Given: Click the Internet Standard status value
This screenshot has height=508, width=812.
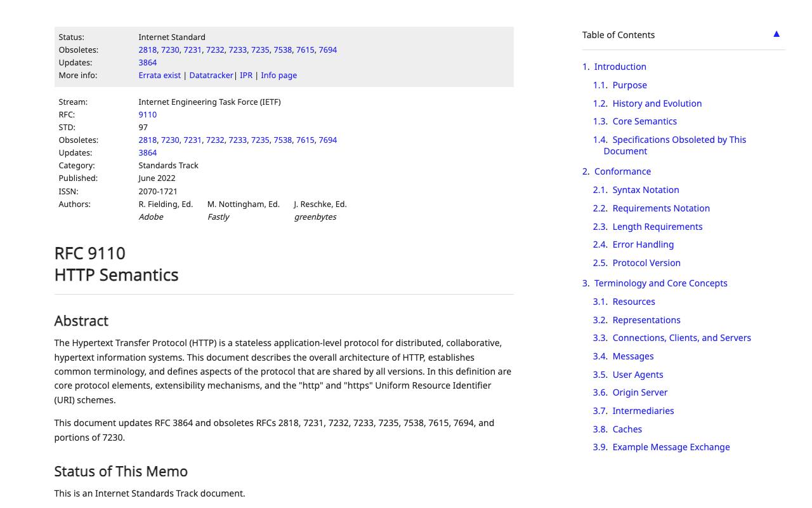Looking at the screenshot, I should (172, 37).
